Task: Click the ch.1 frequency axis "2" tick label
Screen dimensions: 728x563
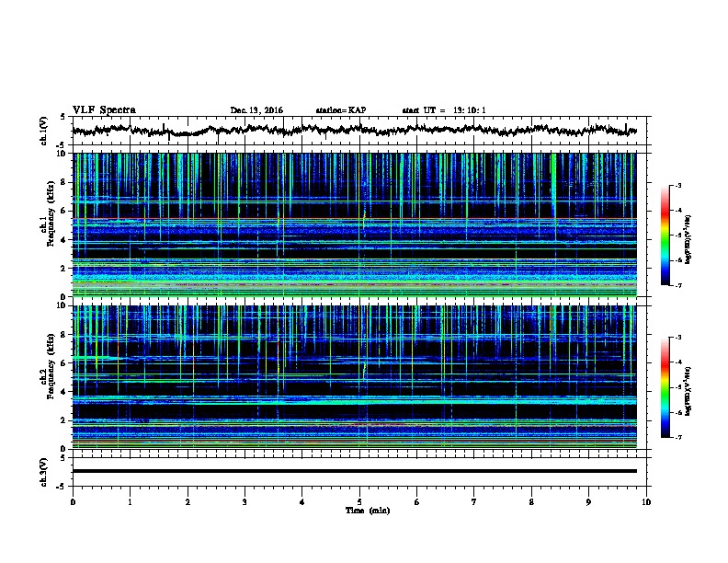Action: pyautogui.click(x=64, y=268)
